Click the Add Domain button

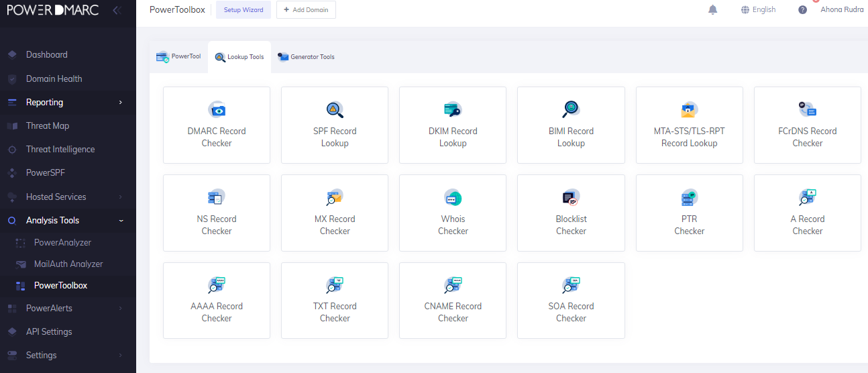pos(306,10)
